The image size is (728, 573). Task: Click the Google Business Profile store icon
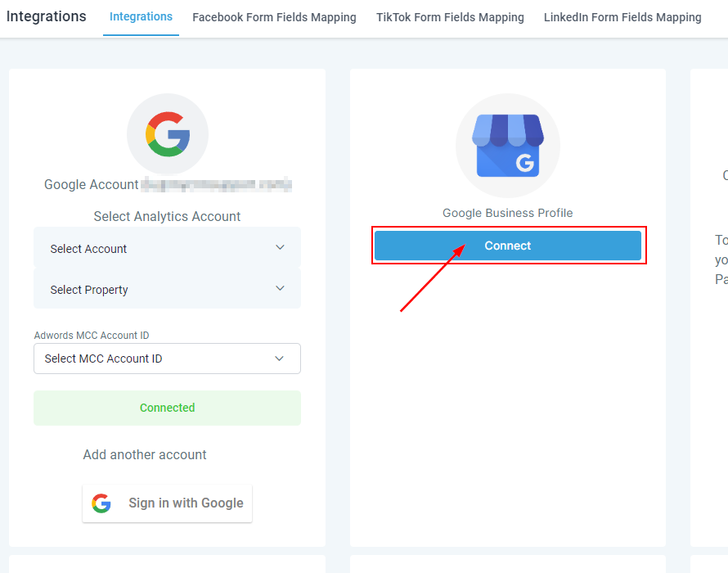pos(507,147)
